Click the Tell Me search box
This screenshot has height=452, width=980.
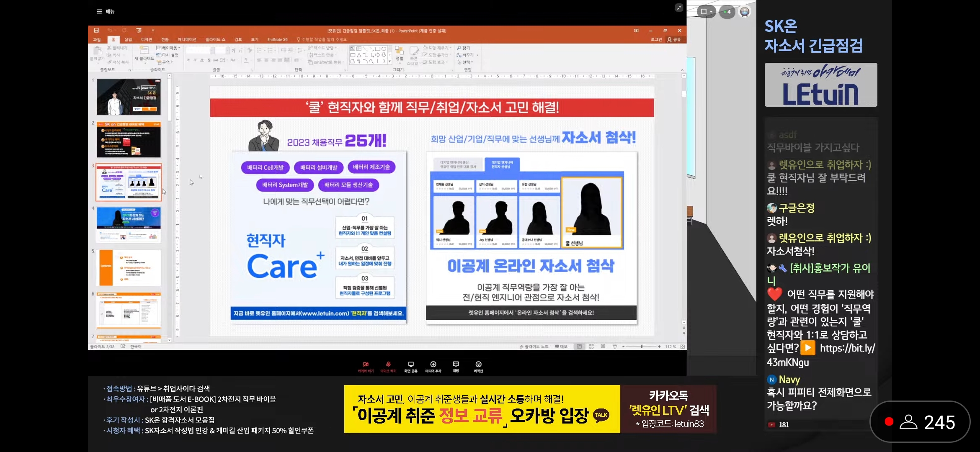point(322,40)
